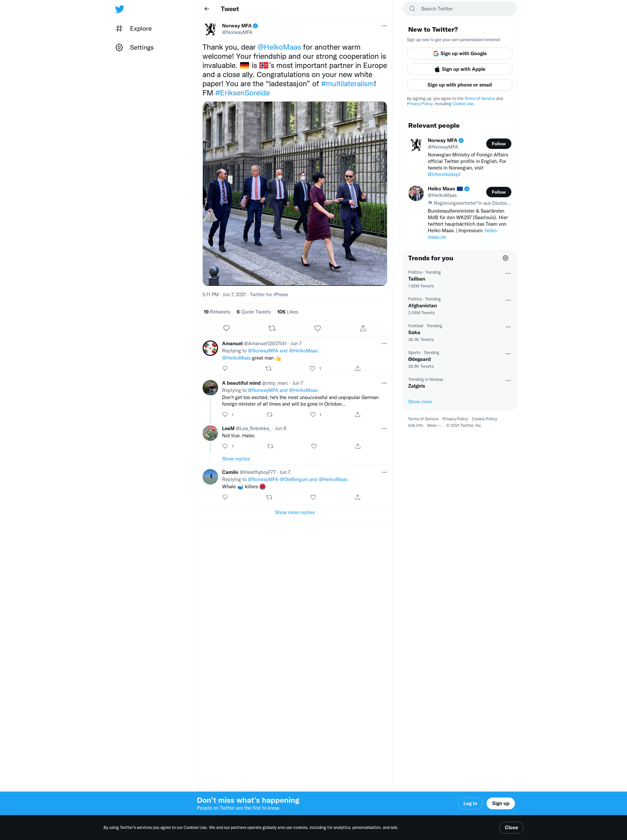The height and width of the screenshot is (840, 627).
Task: Click Sign up with Google
Action: (x=459, y=54)
